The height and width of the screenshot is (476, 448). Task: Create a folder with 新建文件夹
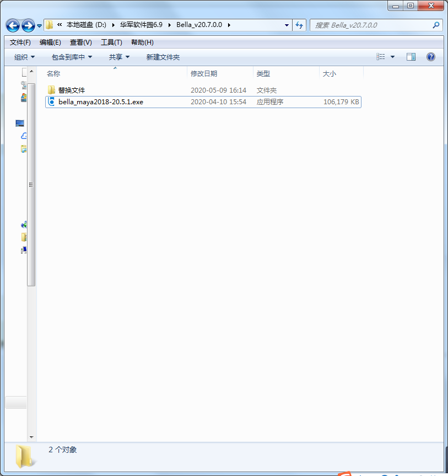click(163, 57)
